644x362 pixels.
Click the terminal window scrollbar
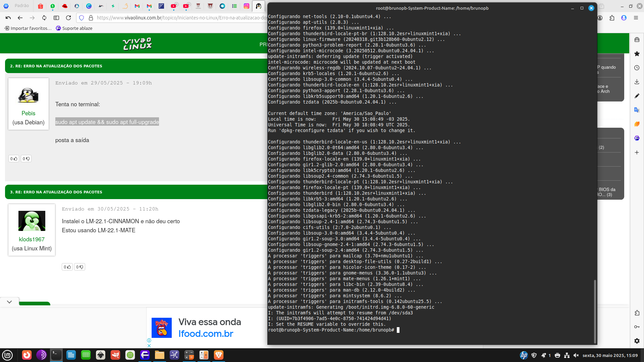pyautogui.click(x=595, y=311)
